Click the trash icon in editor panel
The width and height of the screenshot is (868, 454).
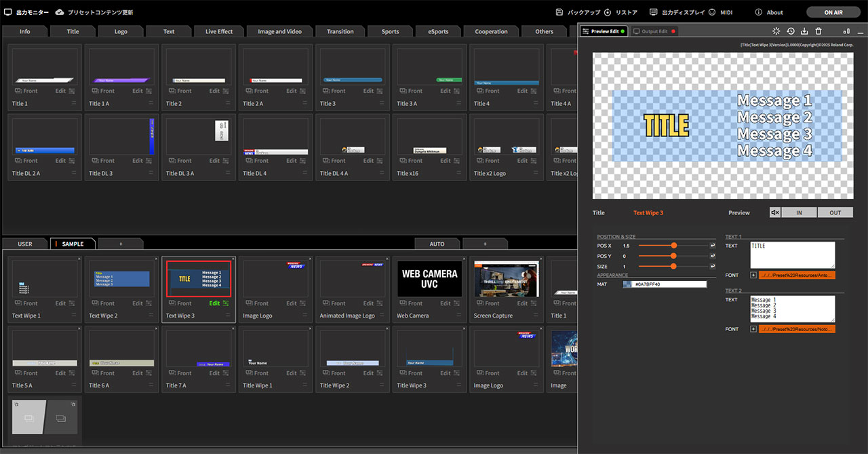pos(818,31)
